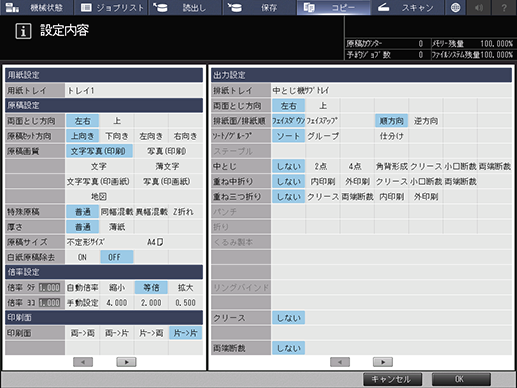Select クリース for 重ね三つ折り
517x388 pixels.
(323, 197)
